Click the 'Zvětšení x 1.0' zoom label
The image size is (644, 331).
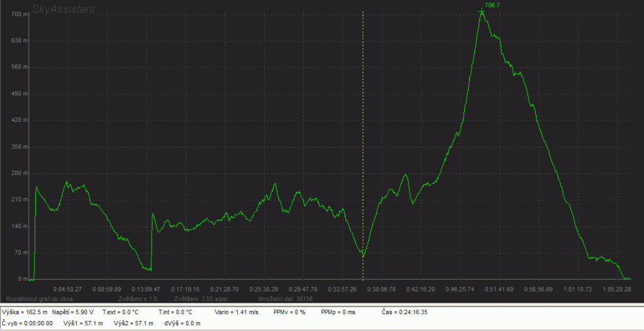coord(138,299)
